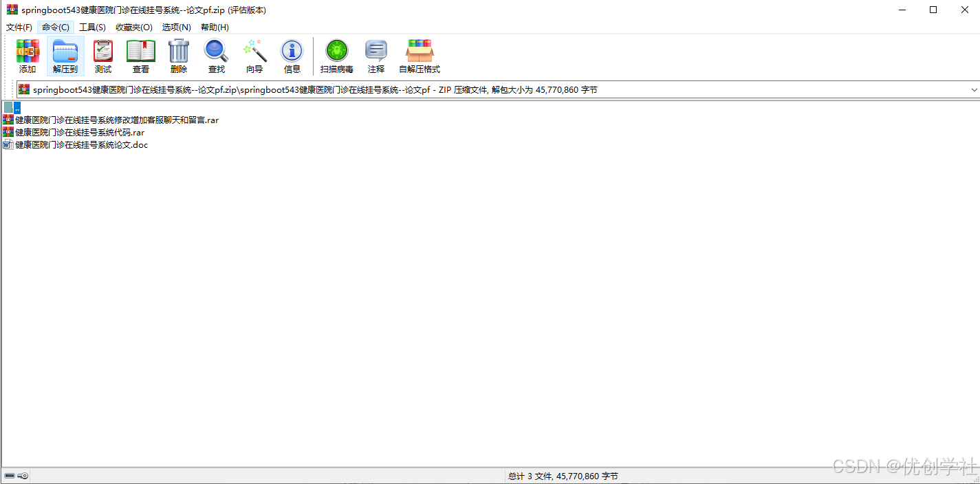
Task: Show archive 信息 (Info) icon
Action: (292, 56)
